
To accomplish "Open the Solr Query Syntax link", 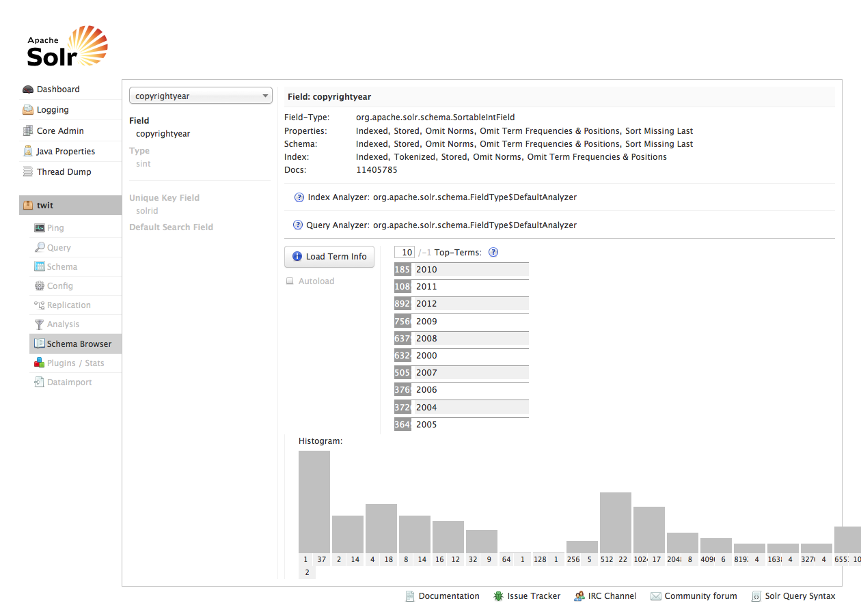I will 799,596.
